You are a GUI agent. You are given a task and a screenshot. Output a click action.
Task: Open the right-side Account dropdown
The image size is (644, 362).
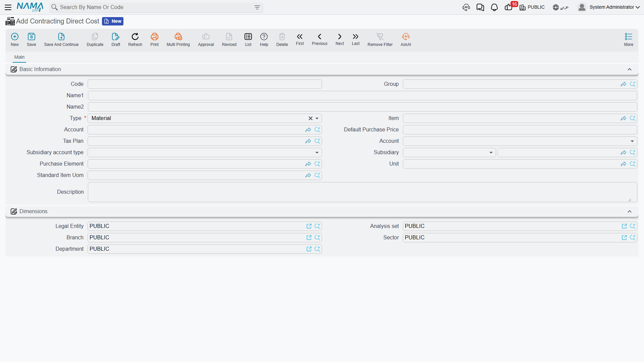632,141
